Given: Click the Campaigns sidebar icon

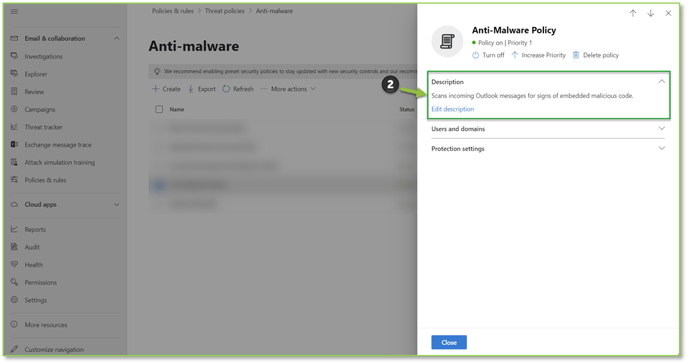Looking at the screenshot, I should click(14, 109).
